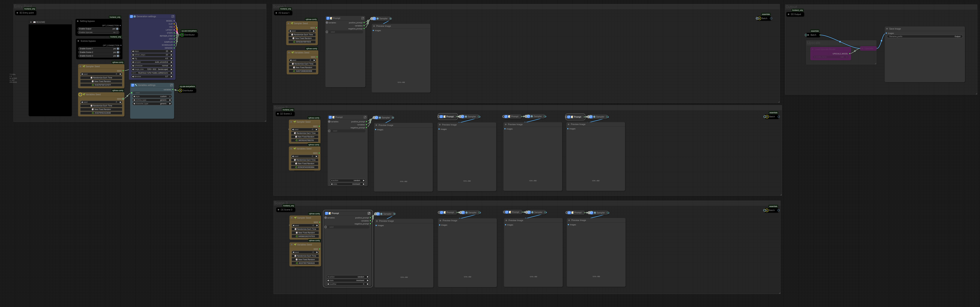980x307 pixels.
Task: Click the positive_prompt output port in Scene 1 Prompt
Action: (364, 23)
